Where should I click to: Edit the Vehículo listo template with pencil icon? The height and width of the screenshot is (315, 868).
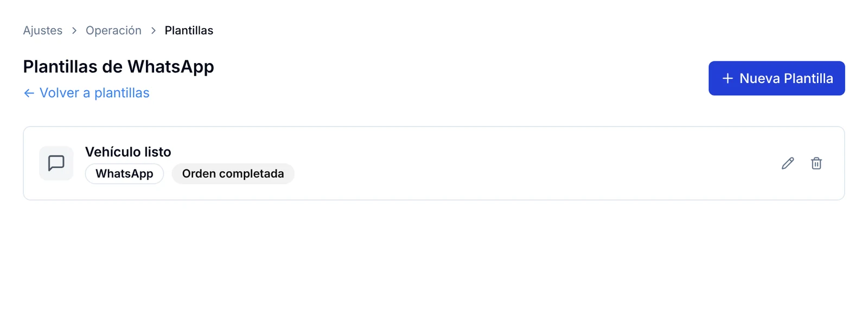coord(788,163)
